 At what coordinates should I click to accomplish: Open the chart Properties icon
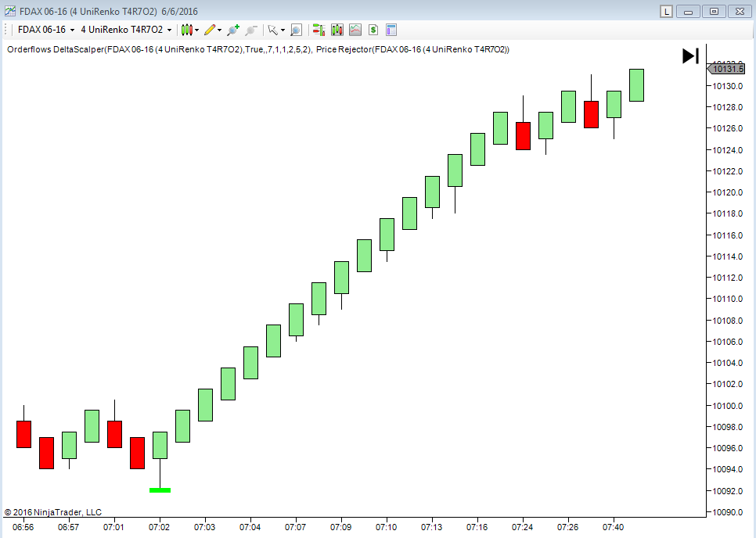(391, 30)
